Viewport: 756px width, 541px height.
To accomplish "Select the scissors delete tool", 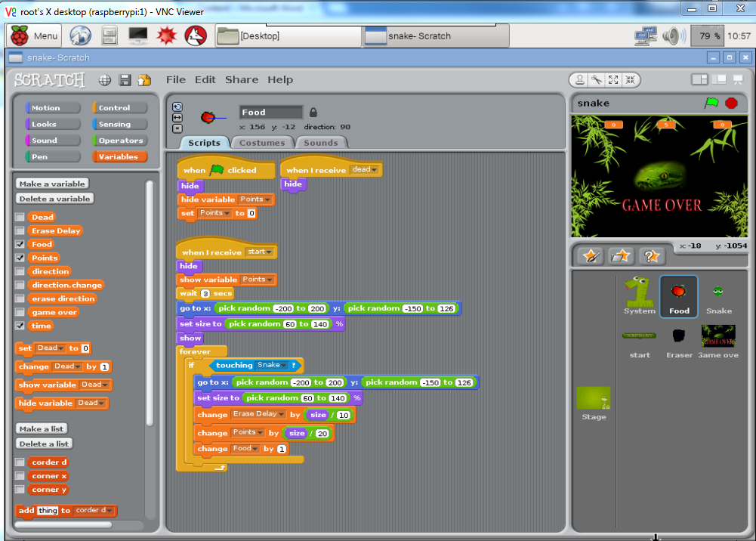I will [x=597, y=80].
